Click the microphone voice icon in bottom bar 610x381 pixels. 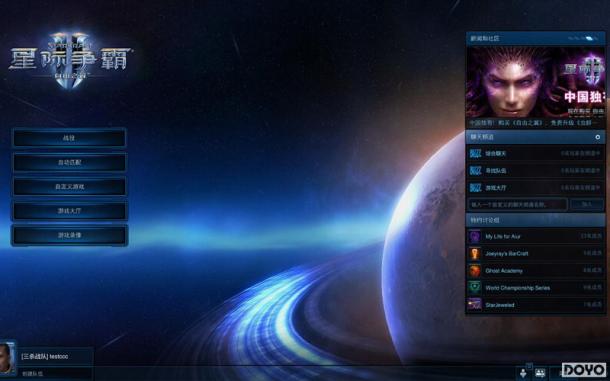pos(523,373)
